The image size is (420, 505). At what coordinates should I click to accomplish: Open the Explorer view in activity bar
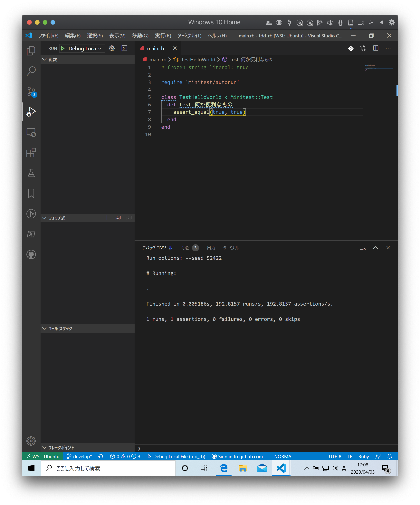point(31,51)
